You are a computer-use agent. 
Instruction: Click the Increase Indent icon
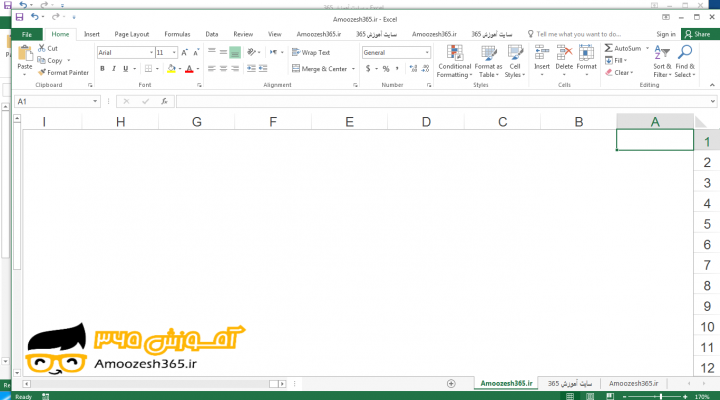[x=263, y=68]
